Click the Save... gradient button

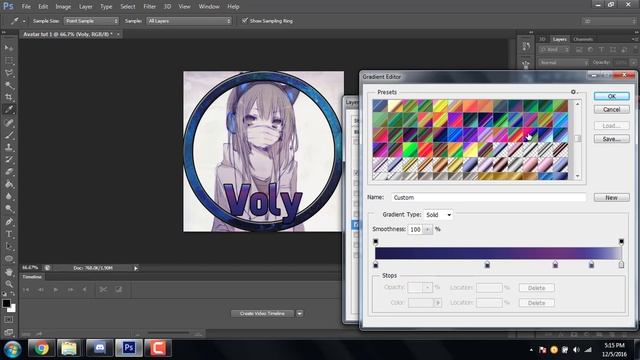611,139
